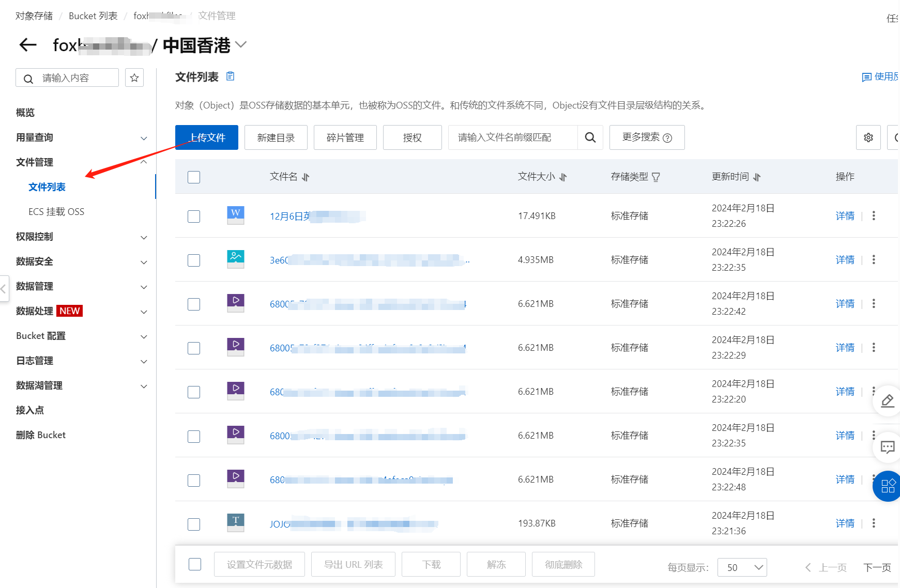Open ECS 挂载 OSS sidebar item

(56, 212)
